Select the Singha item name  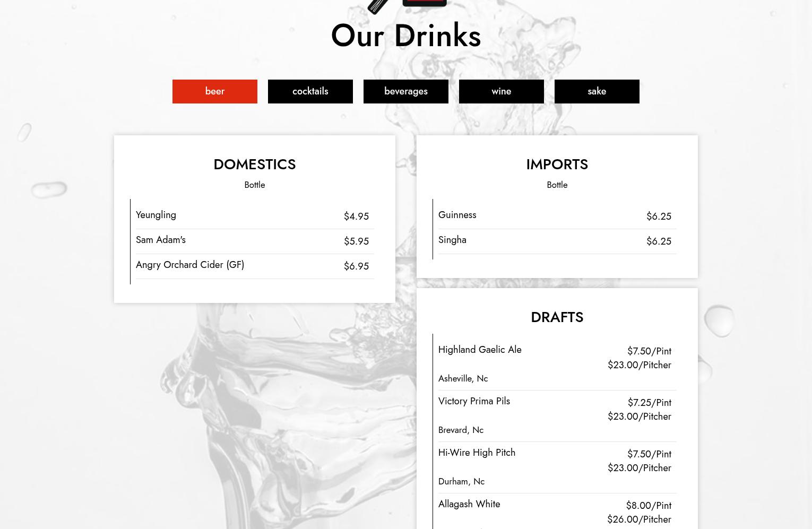pos(452,240)
